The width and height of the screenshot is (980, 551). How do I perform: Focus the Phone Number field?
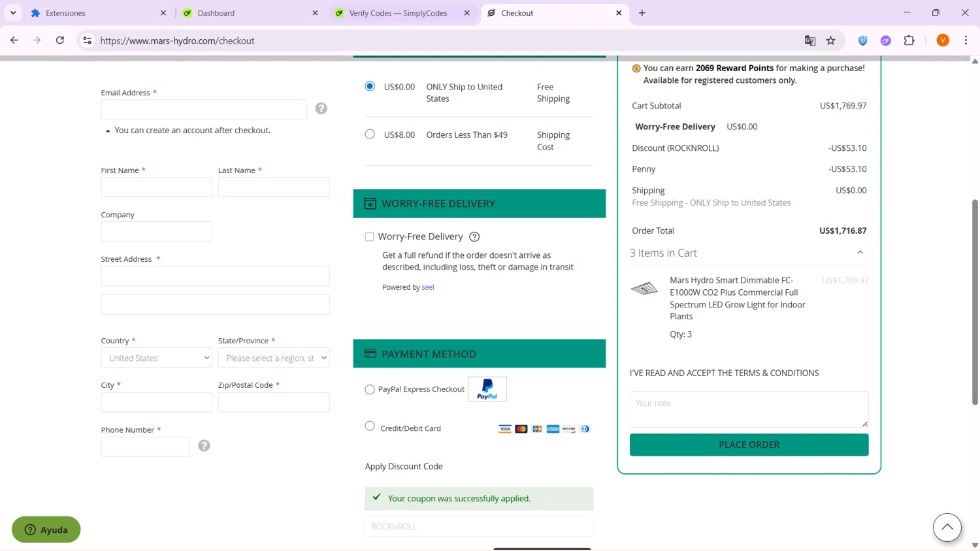coord(146,447)
